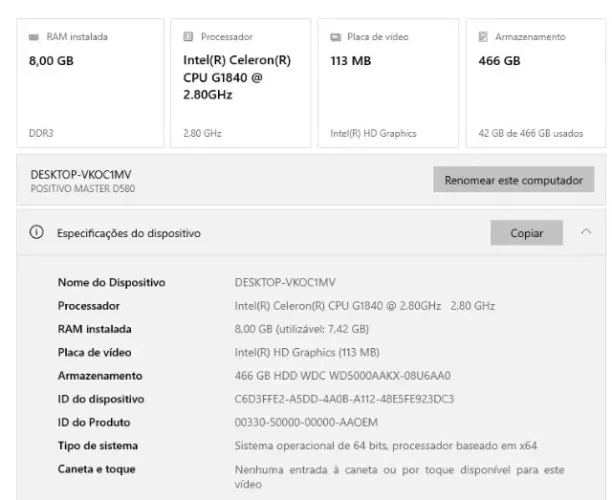
Task: Click the Placa de vídeo icon
Action: pos(336,37)
